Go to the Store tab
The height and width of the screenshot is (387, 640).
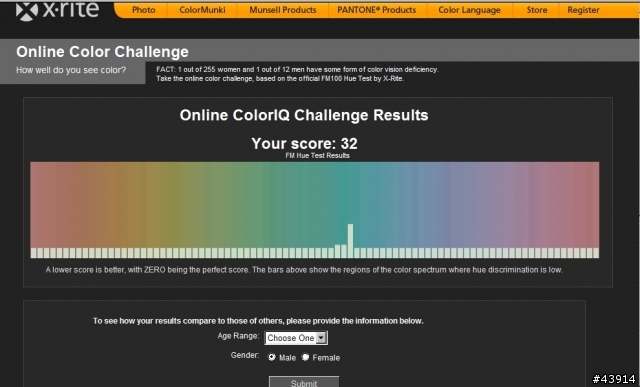pyautogui.click(x=536, y=10)
